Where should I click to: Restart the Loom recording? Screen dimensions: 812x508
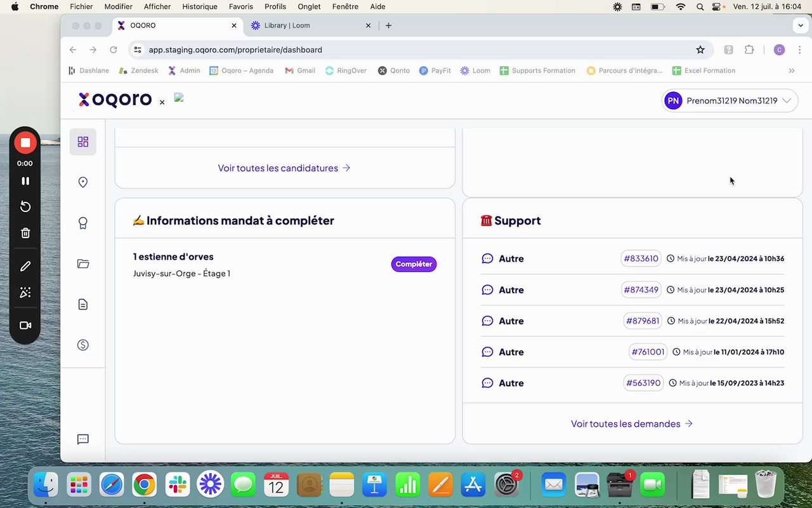pyautogui.click(x=25, y=206)
